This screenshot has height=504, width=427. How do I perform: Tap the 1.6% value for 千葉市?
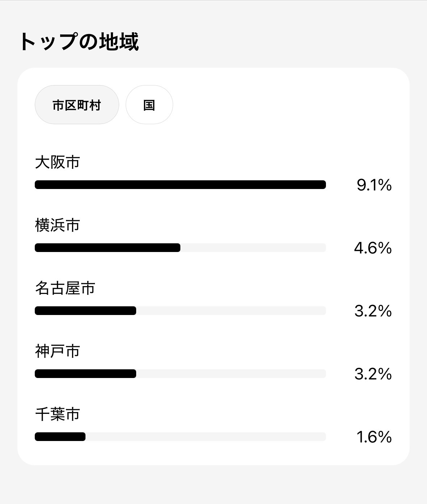point(374,437)
